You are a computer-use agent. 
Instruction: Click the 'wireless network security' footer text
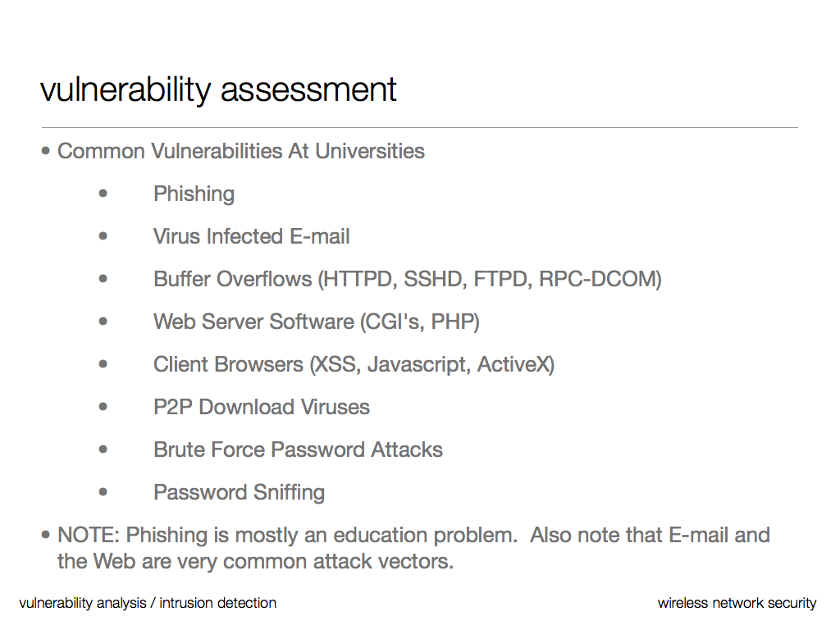coord(737,603)
